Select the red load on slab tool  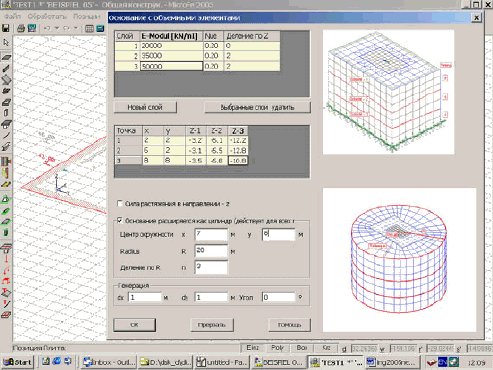tap(6, 293)
